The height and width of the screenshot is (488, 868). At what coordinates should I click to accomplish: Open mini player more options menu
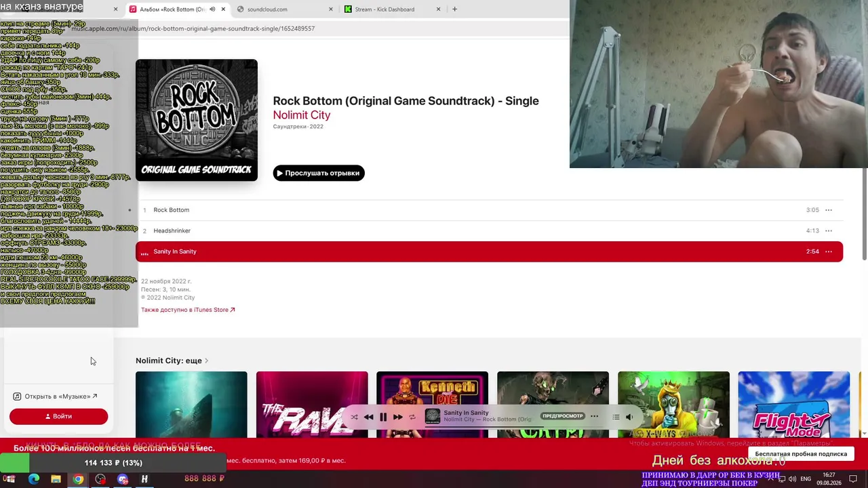pos(595,416)
